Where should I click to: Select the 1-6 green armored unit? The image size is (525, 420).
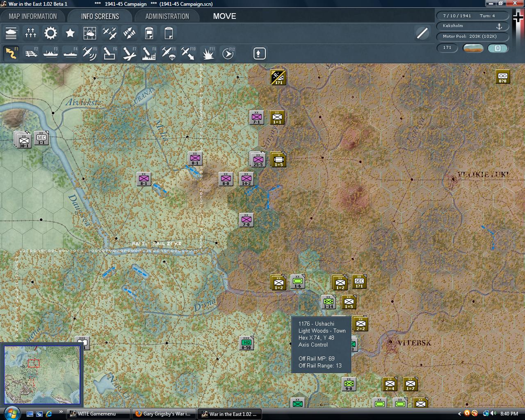click(x=298, y=281)
